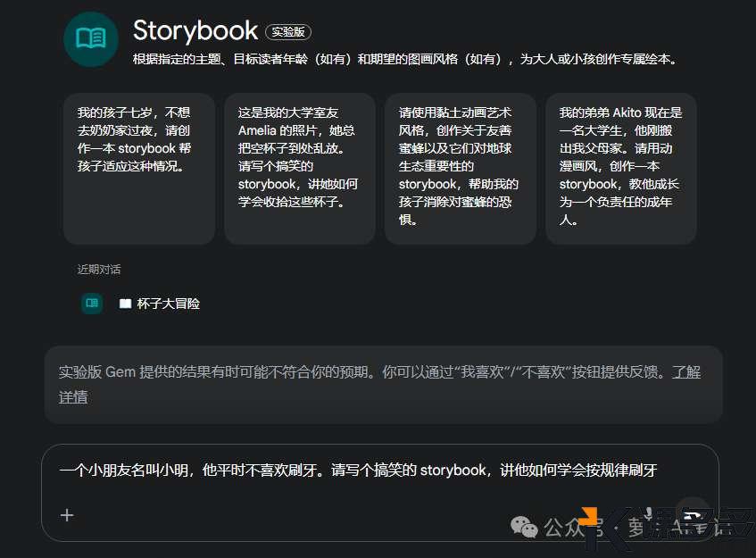Click the WeChat logo in watermark

pyautogui.click(x=530, y=528)
